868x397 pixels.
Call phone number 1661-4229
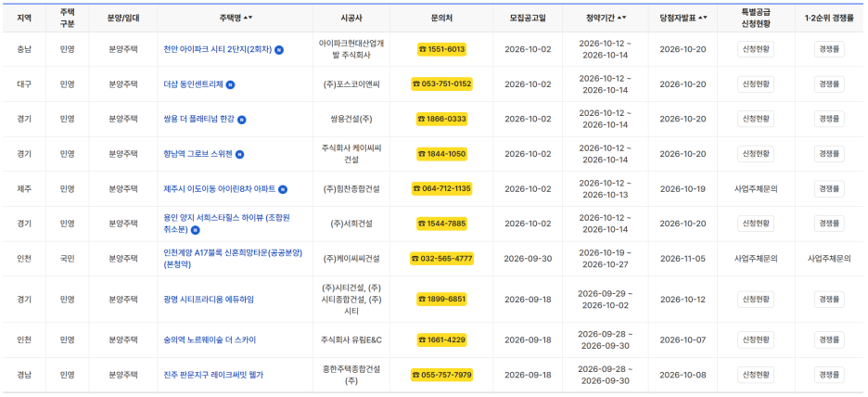pyautogui.click(x=441, y=340)
